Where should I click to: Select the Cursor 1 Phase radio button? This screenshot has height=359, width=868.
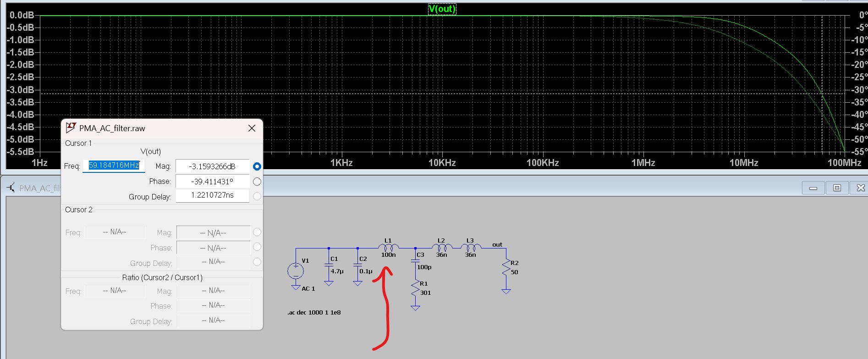tap(257, 182)
